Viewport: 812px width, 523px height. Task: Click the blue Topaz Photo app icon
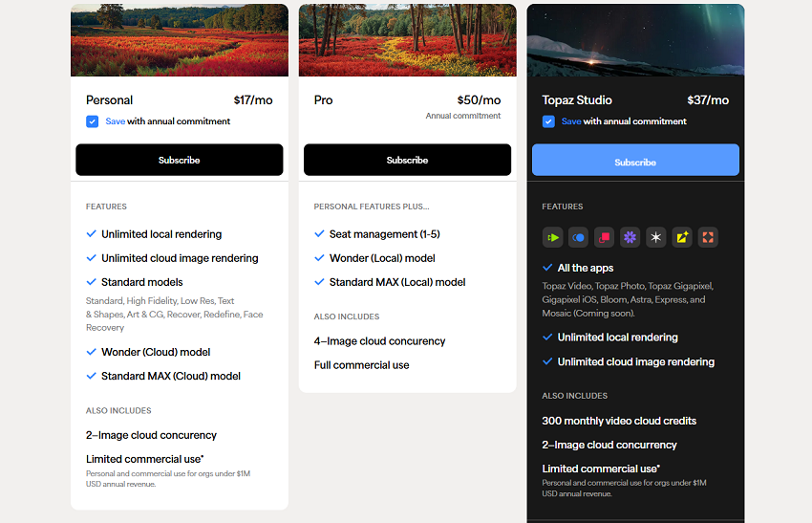coord(578,237)
